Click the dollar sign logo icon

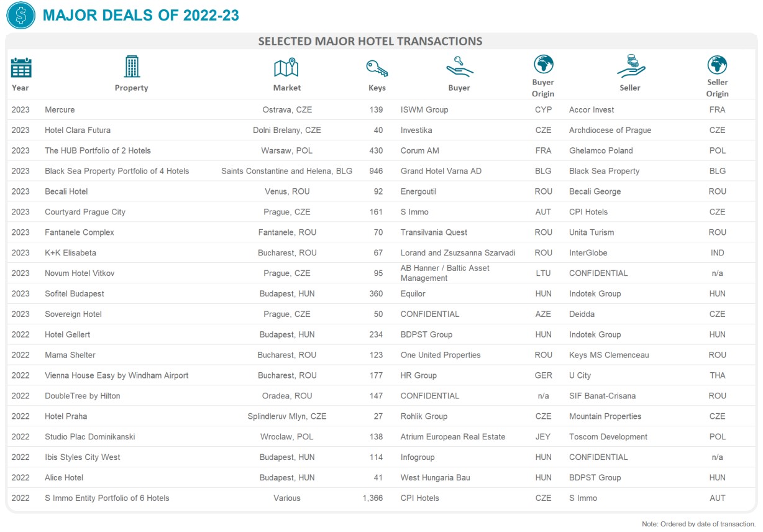[x=20, y=15]
